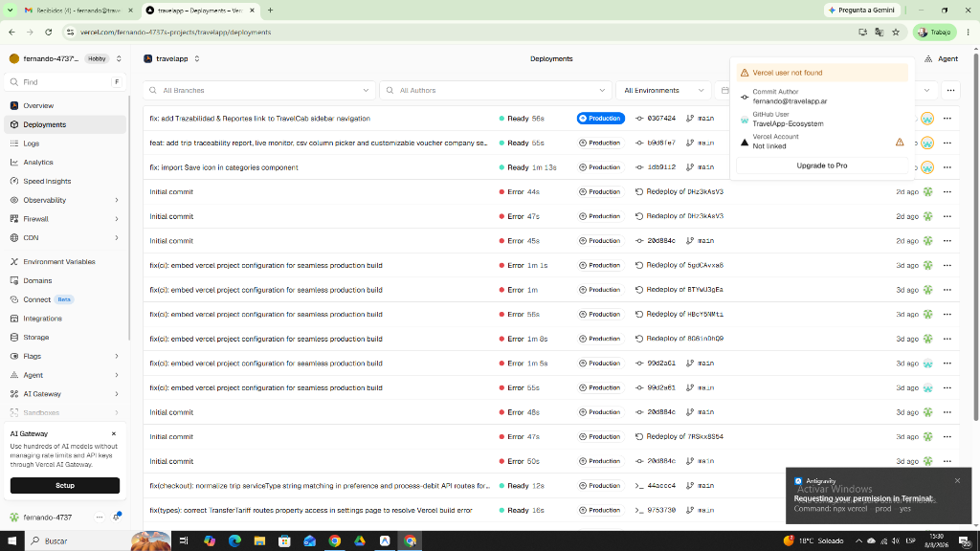This screenshot has width=980, height=551.
Task: Expand the Observability submenu
Action: (117, 200)
